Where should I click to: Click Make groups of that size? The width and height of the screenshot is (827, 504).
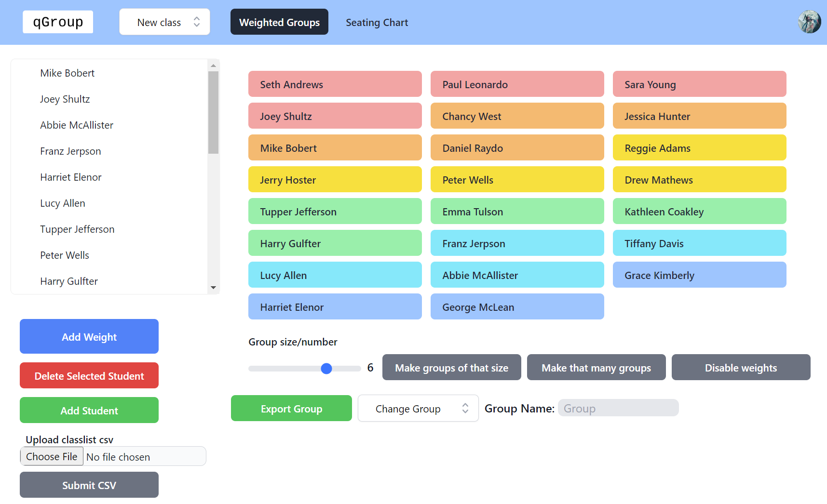coord(451,368)
